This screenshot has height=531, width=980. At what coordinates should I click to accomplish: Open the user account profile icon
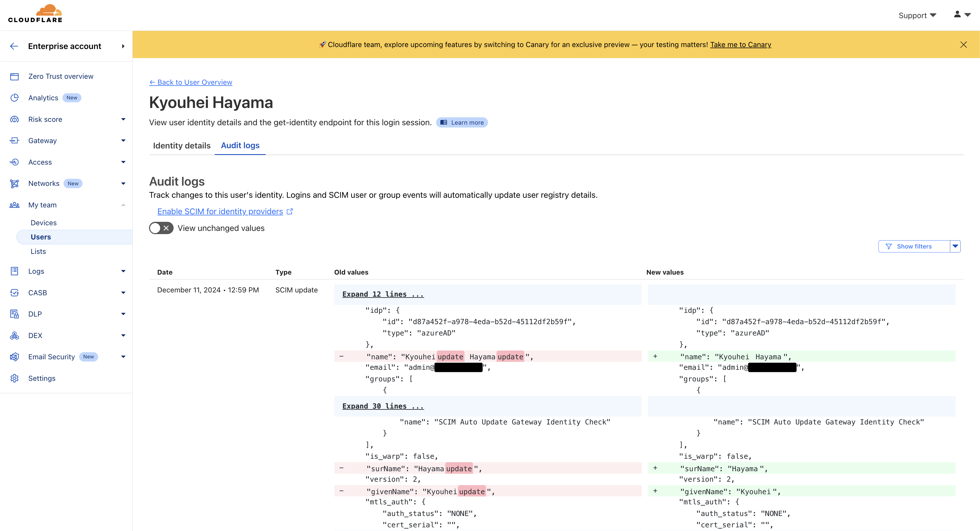pyautogui.click(x=961, y=15)
